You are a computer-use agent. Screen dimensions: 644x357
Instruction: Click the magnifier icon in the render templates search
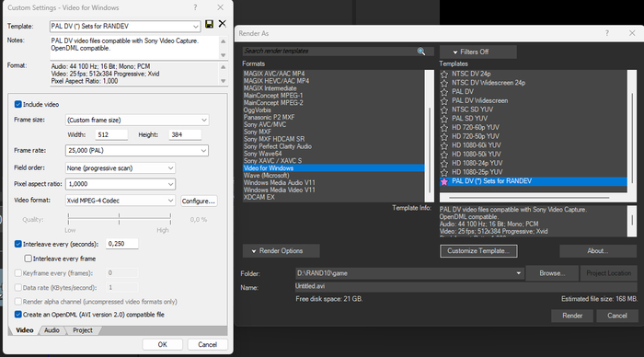pyautogui.click(x=421, y=51)
